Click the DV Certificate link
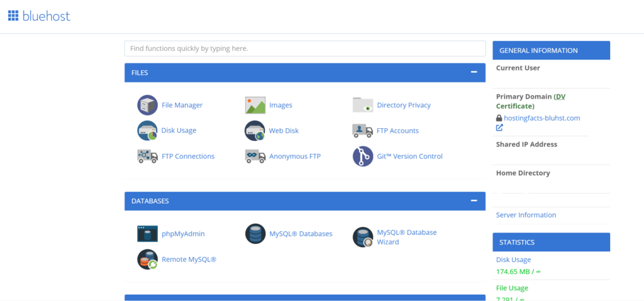 (x=531, y=101)
